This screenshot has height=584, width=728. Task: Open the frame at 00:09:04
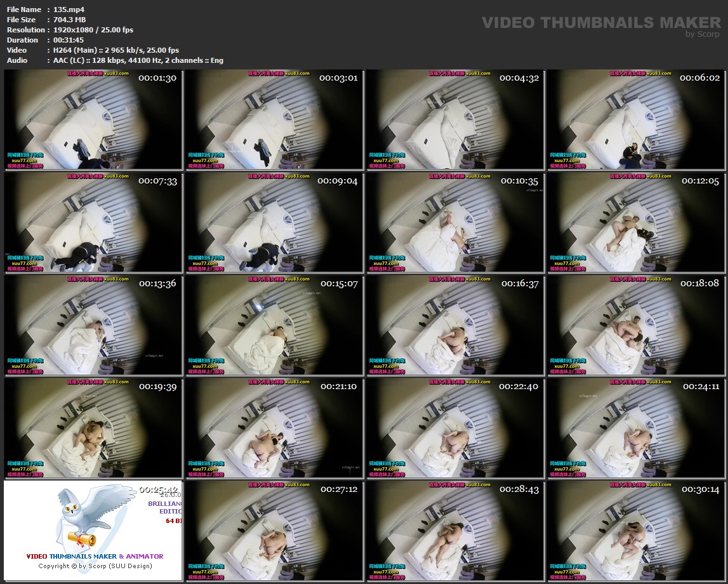[274, 222]
